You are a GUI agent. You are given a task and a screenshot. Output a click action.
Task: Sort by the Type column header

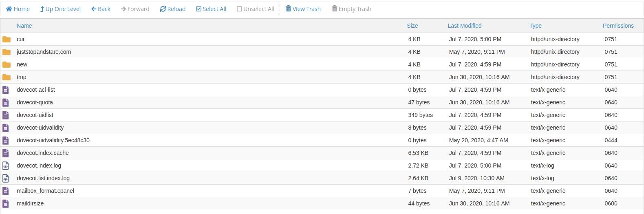536,26
